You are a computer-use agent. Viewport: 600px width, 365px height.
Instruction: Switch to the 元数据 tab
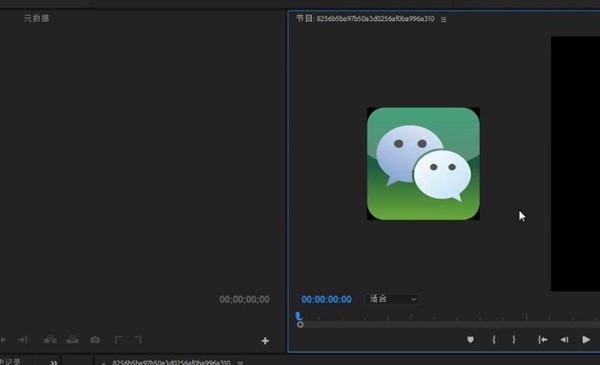point(36,18)
